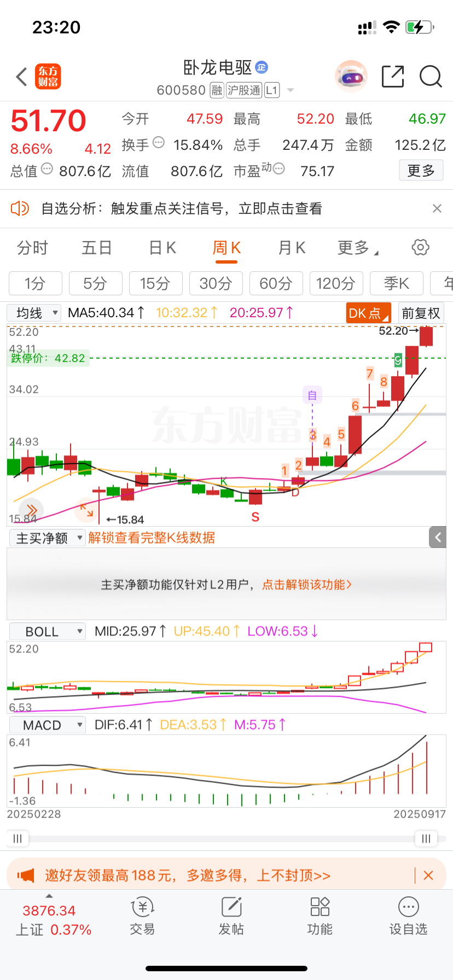
Task: Select the 周K tab
Action: 226,248
